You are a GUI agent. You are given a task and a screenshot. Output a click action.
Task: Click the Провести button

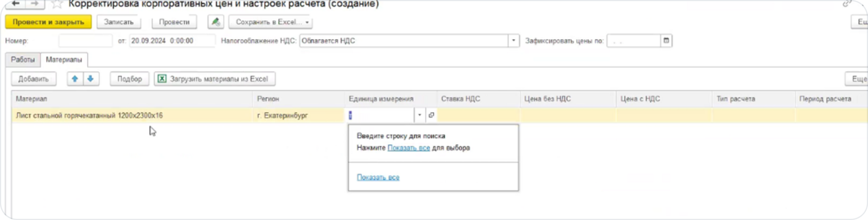[x=174, y=22]
